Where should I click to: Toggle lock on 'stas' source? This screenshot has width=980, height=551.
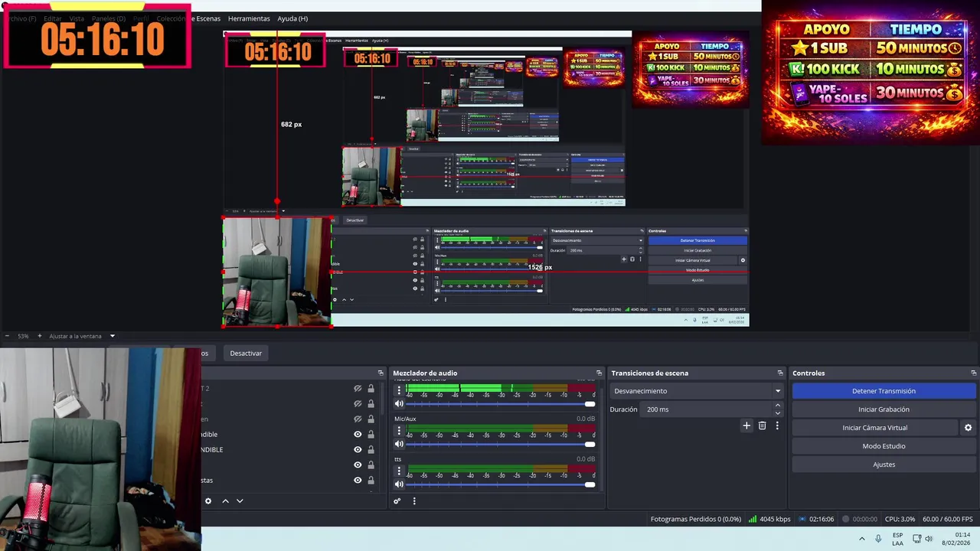pos(371,481)
